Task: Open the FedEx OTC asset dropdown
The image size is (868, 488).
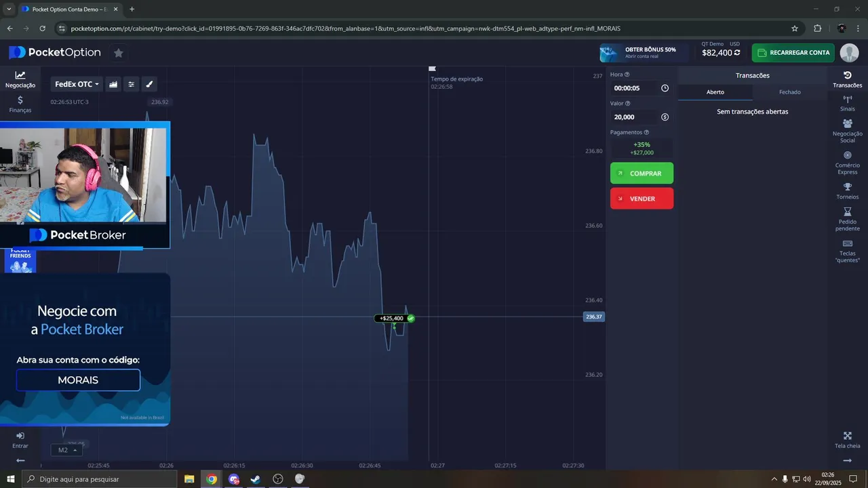Action: pos(77,84)
